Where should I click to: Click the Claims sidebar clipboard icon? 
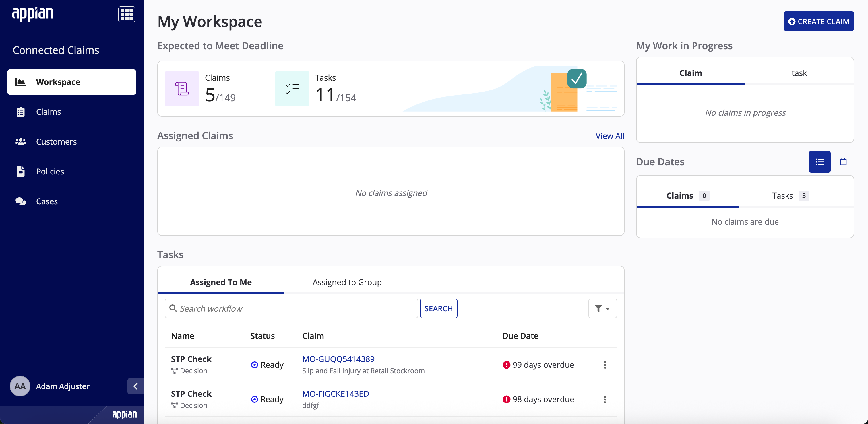21,112
